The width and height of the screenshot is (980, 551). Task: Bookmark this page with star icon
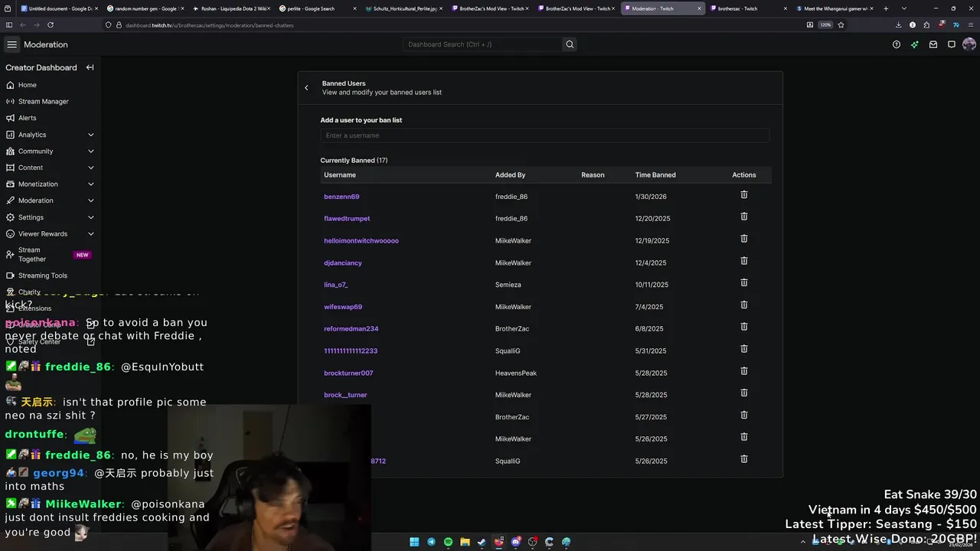[841, 24]
